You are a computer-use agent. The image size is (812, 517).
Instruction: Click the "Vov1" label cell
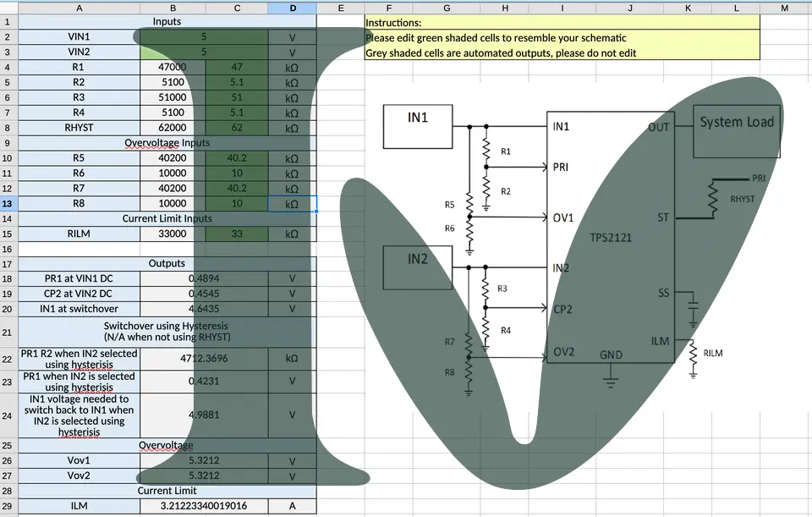[79, 460]
